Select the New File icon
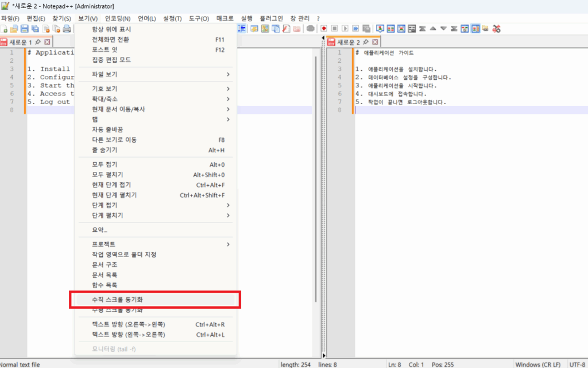The height and width of the screenshot is (368, 588). tap(5, 28)
